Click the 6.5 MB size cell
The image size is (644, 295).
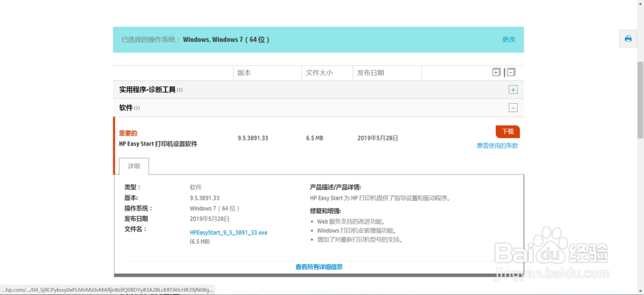click(315, 138)
